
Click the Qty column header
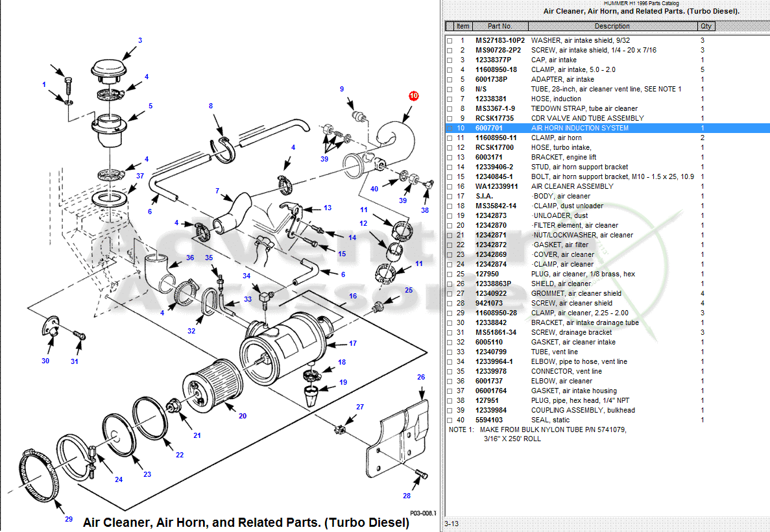click(706, 27)
